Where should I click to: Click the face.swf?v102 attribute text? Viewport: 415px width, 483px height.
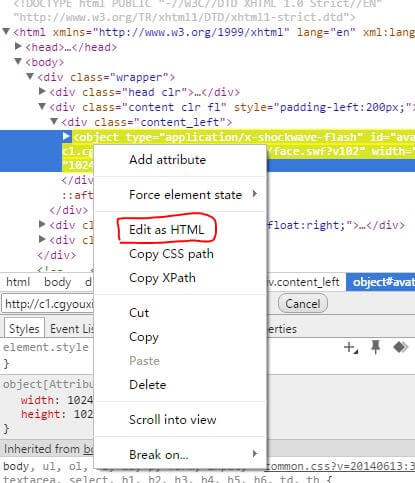(317, 151)
